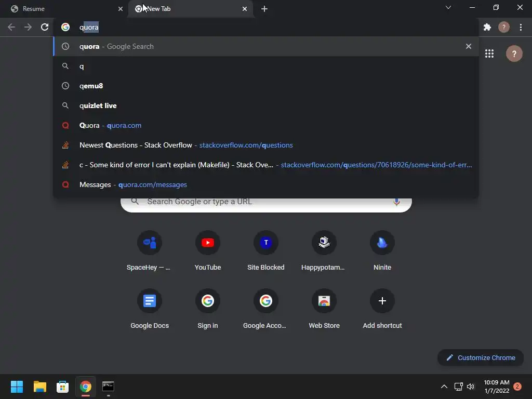The image size is (532, 399).
Task: Open the terminal taskbar icon
Action: coord(108,387)
